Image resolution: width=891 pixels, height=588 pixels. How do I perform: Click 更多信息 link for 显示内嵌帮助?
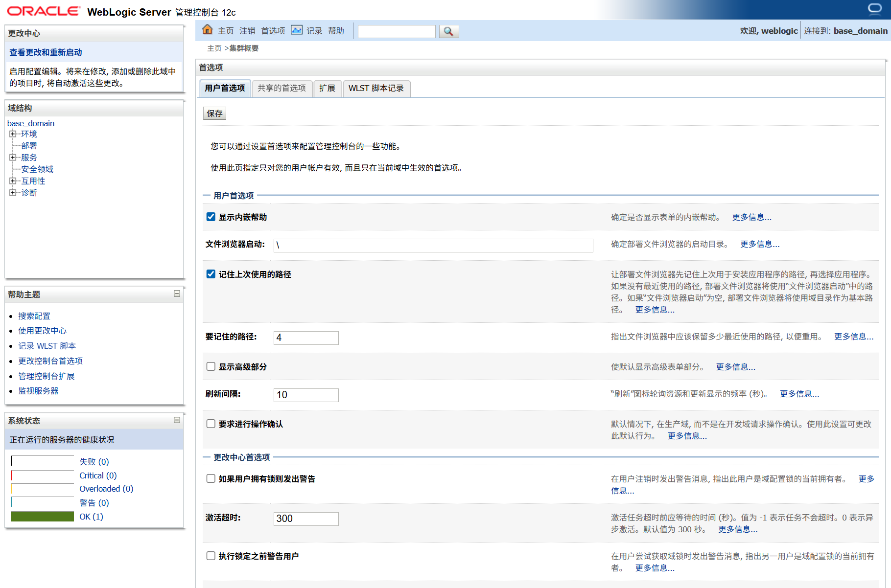click(751, 217)
